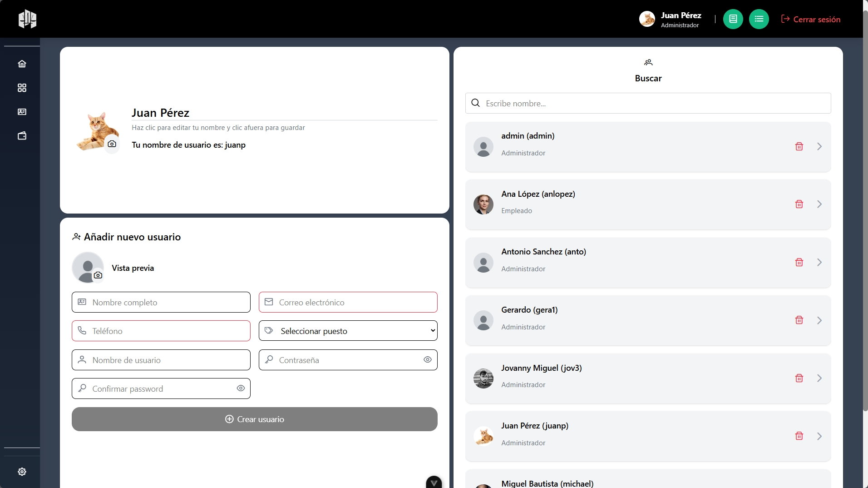Expand Antonio Sanchez user details
Viewport: 868px width, 488px height.
pos(819,262)
